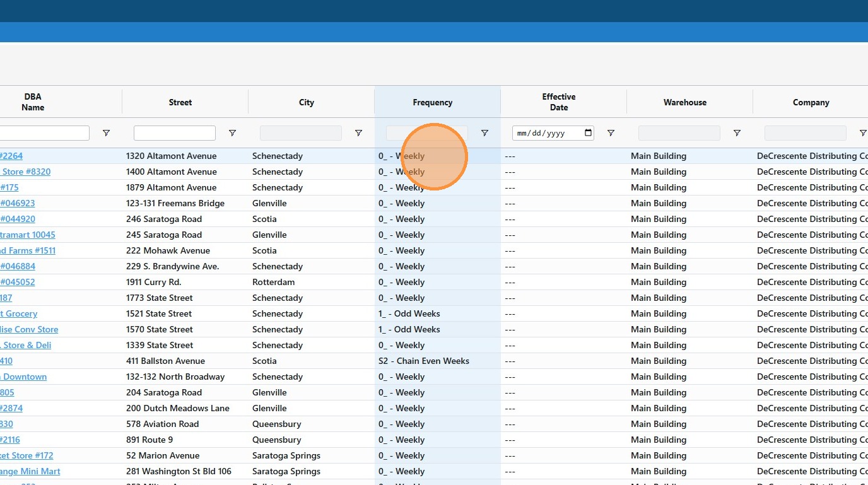Viewport: 868px width, 485px height.
Task: Open calendar picker in Effective Date field
Action: [588, 133]
